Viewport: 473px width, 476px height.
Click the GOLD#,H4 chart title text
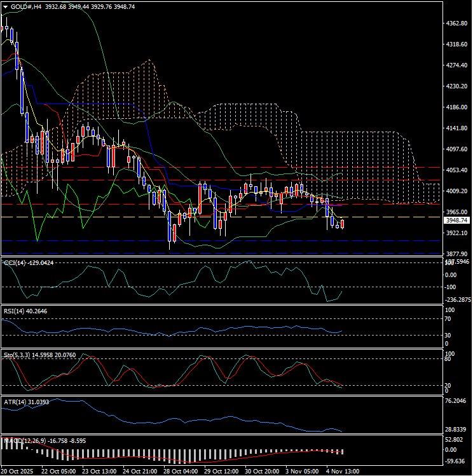pyautogui.click(x=24, y=6)
